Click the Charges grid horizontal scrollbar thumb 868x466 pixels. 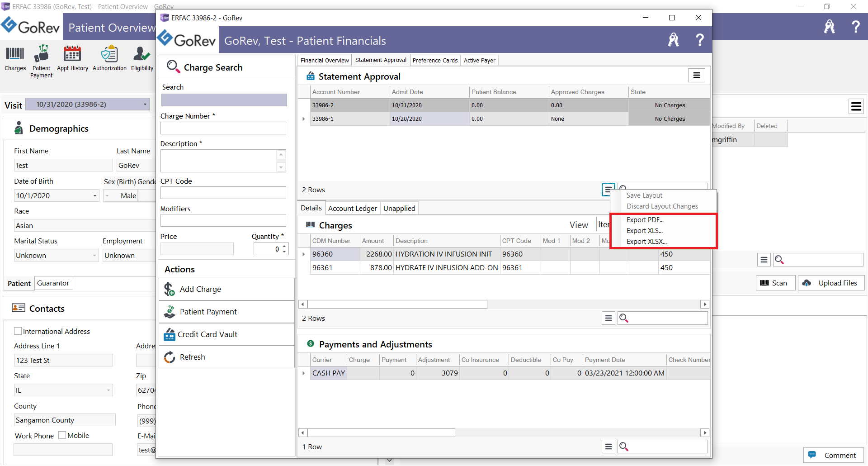coord(397,304)
